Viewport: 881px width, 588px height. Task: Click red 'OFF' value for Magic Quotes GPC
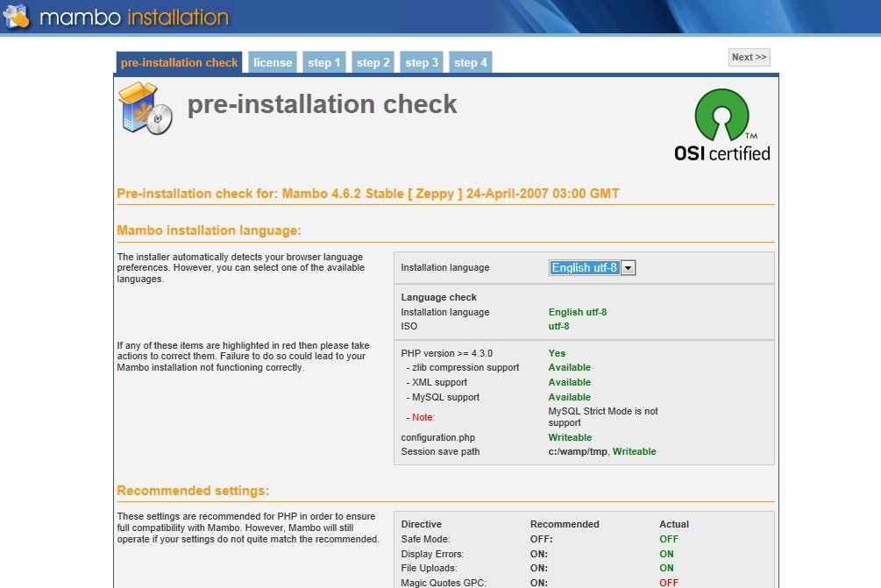(669, 583)
